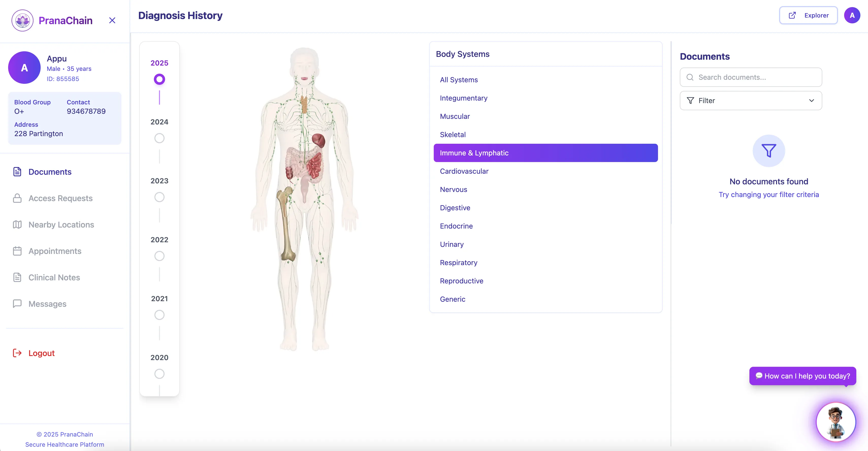Select the 2020 timeline radio marker

point(159,374)
